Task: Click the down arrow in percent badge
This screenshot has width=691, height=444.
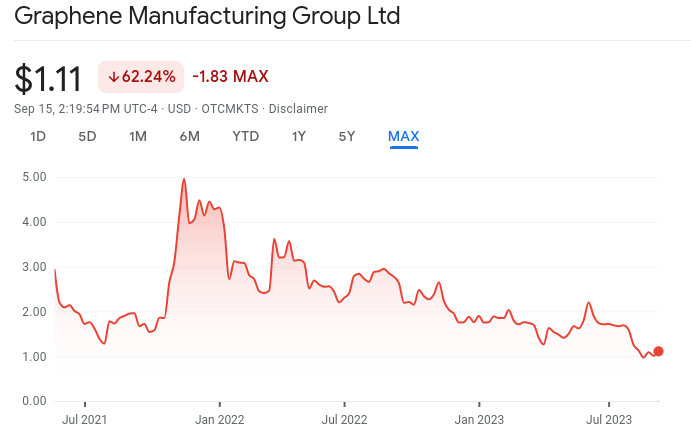Action: point(114,77)
